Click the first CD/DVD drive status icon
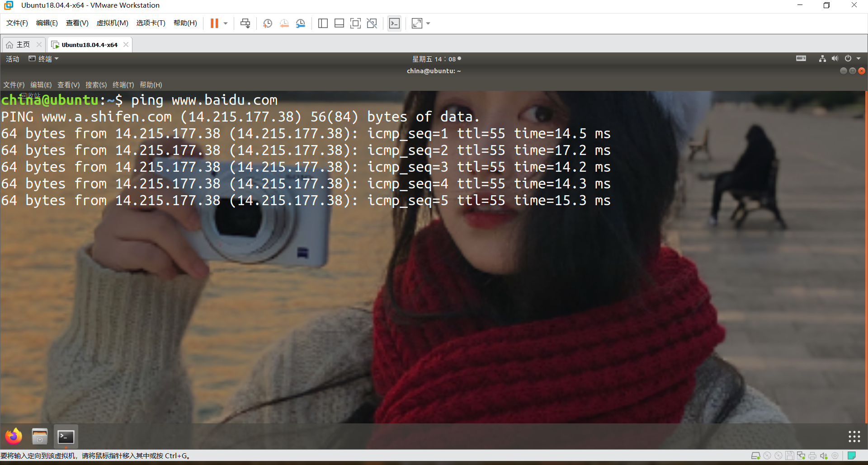Viewport: 868px width, 465px height. [x=767, y=456]
